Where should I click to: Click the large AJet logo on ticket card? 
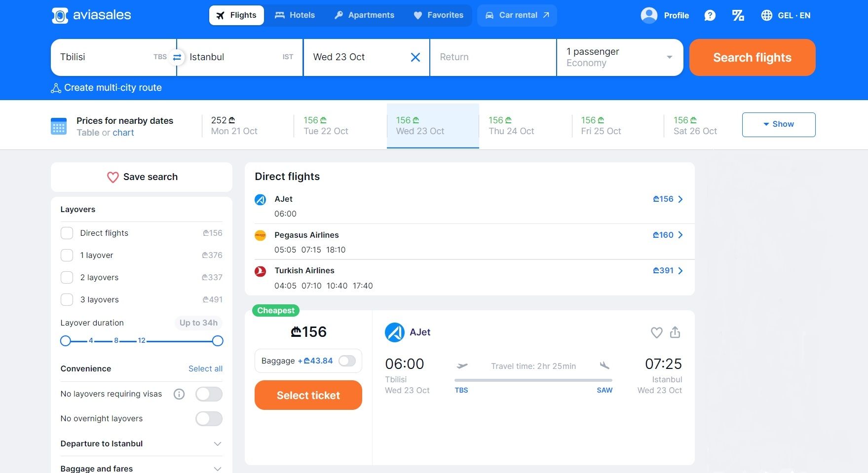[x=394, y=332]
